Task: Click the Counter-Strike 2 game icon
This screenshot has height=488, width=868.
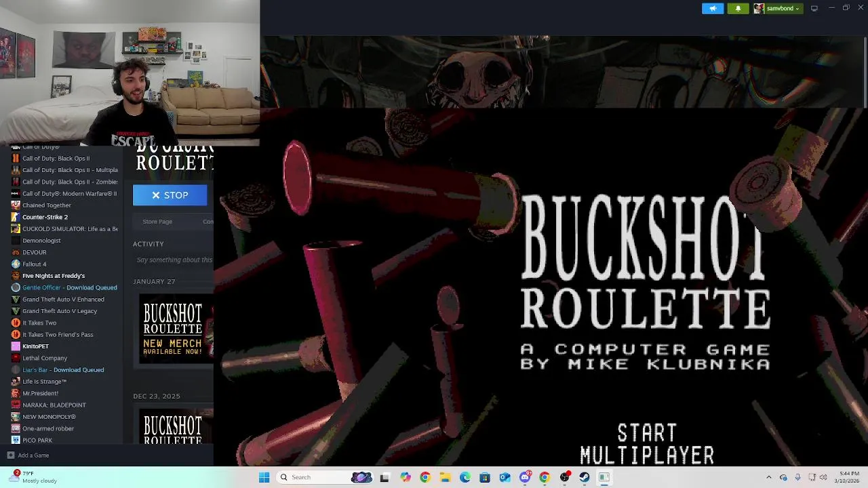Action: pos(16,217)
